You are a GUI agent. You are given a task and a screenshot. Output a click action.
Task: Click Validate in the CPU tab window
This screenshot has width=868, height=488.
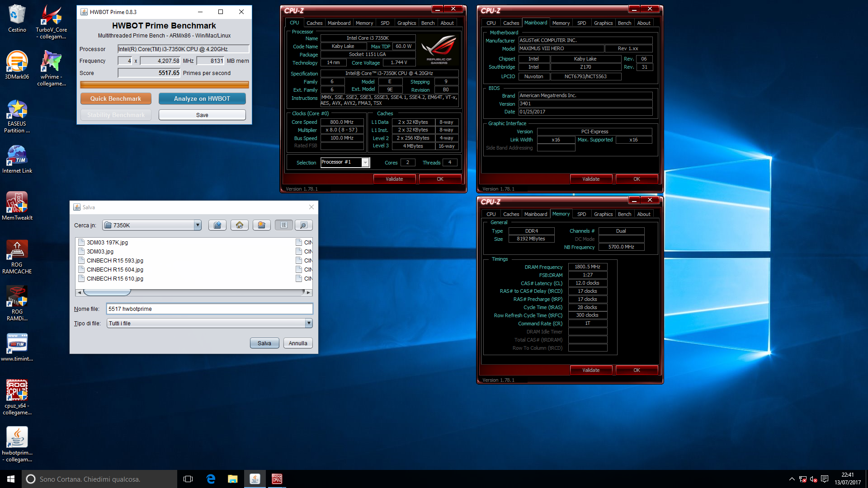394,179
